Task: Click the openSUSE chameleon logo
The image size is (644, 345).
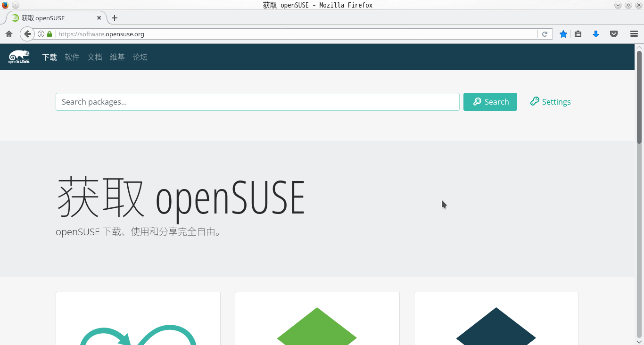Action: pyautogui.click(x=19, y=57)
